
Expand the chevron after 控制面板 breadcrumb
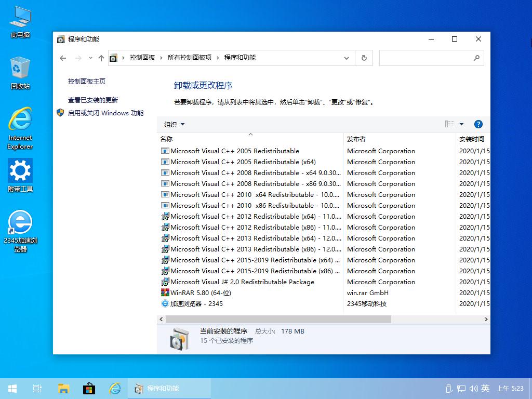(161, 58)
